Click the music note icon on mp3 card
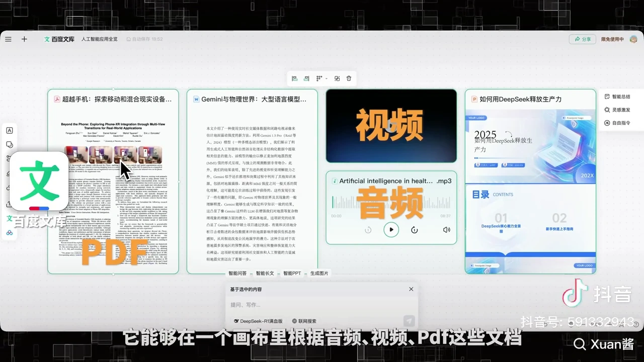Image resolution: width=644 pixels, height=362 pixels. coord(335,181)
